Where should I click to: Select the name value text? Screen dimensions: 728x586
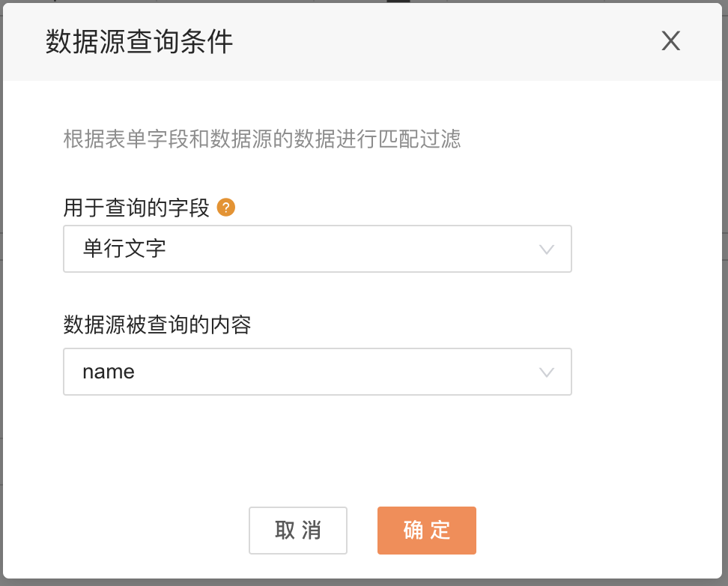109,372
